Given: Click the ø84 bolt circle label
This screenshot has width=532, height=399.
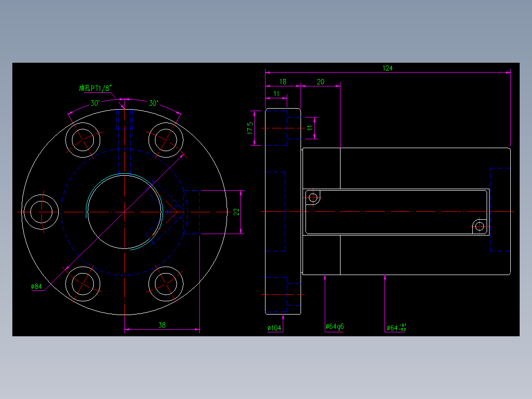Looking at the screenshot, I should click(37, 286).
